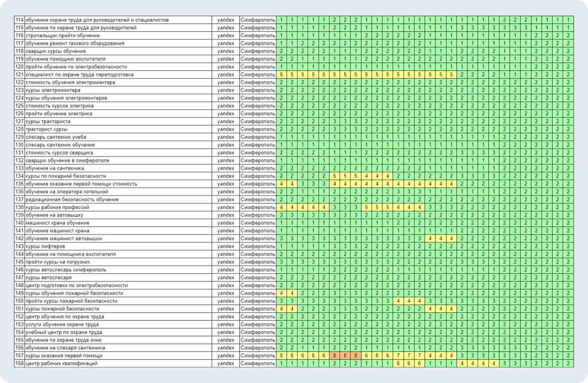Click row number 158
588x383 pixels.
[x=20, y=364]
